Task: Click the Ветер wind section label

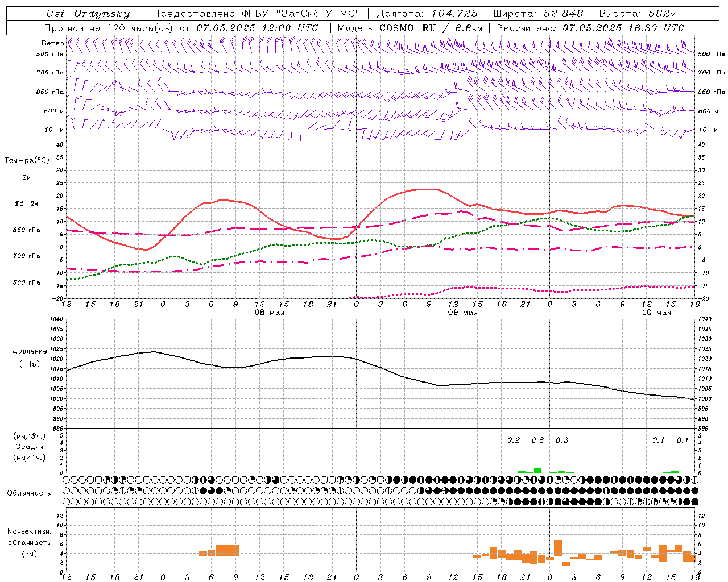Action: [52, 43]
